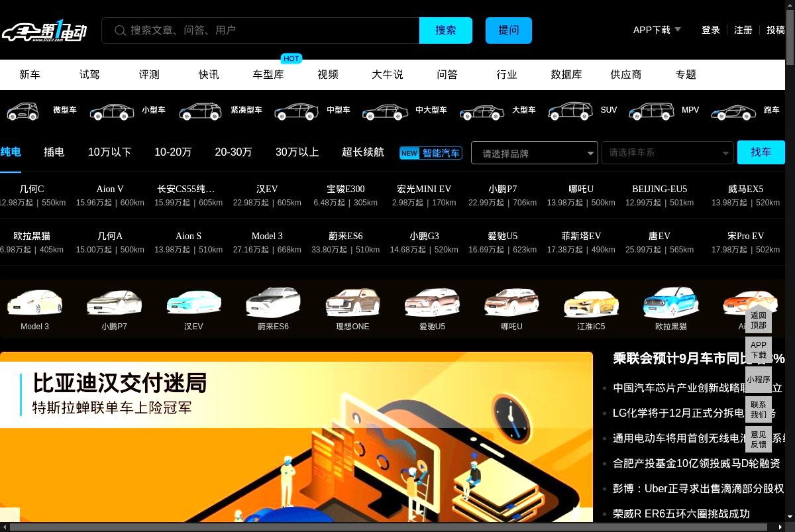The image size is (795, 532).
Task: Open the 问答 menu item
Action: [x=447, y=75]
